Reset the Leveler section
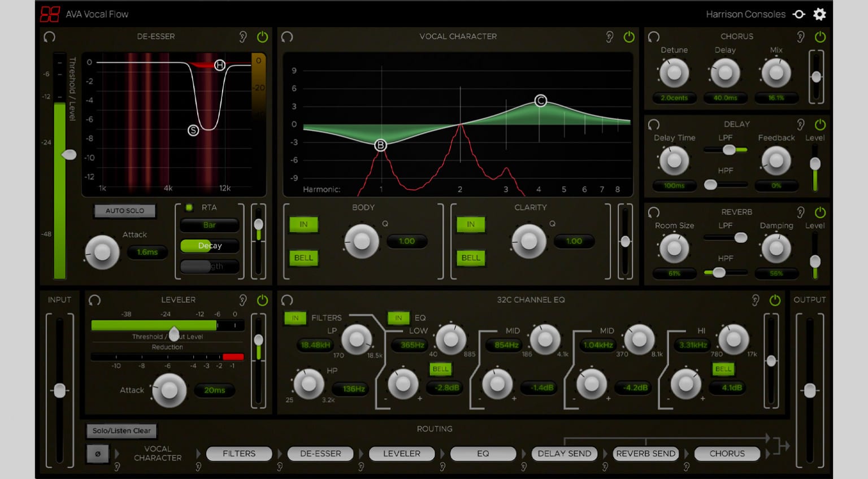This screenshot has height=479, width=868. pyautogui.click(x=95, y=300)
